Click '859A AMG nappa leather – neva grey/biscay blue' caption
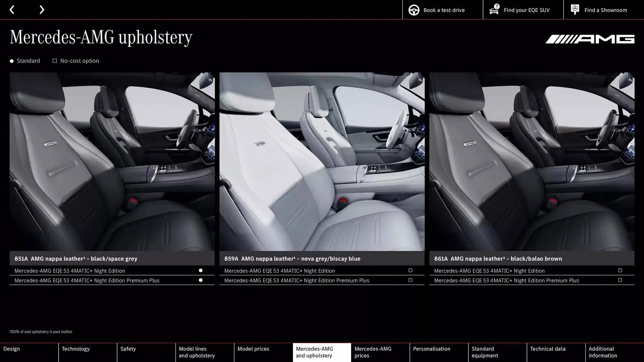Image resolution: width=644 pixels, height=362 pixels. pos(292,259)
